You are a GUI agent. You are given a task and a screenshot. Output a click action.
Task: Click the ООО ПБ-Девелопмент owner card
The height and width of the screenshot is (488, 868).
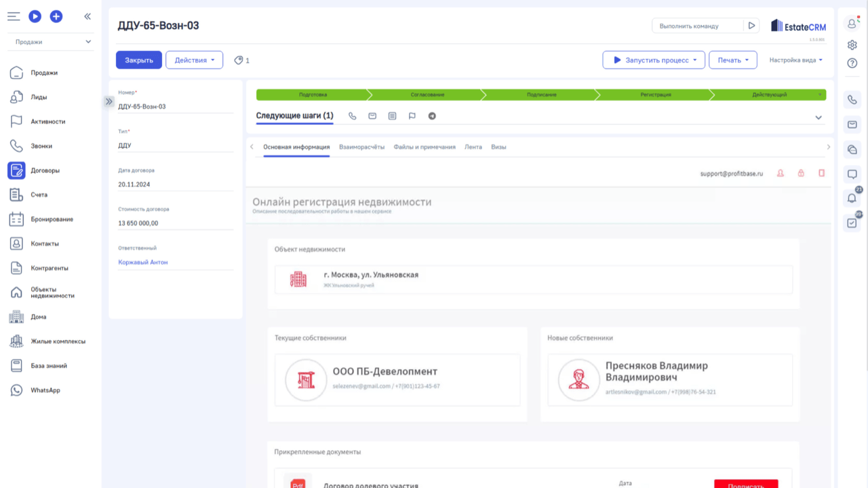(397, 380)
